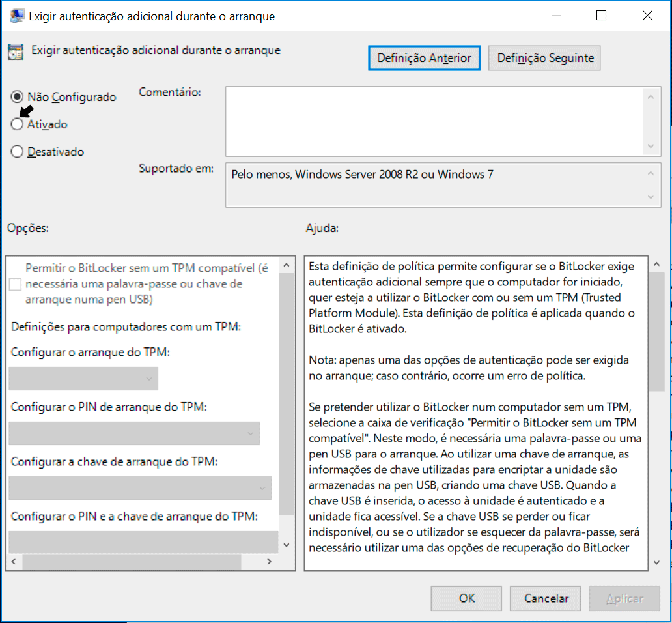This screenshot has width=672, height=623.
Task: Close the policy dialog window
Action: [647, 16]
